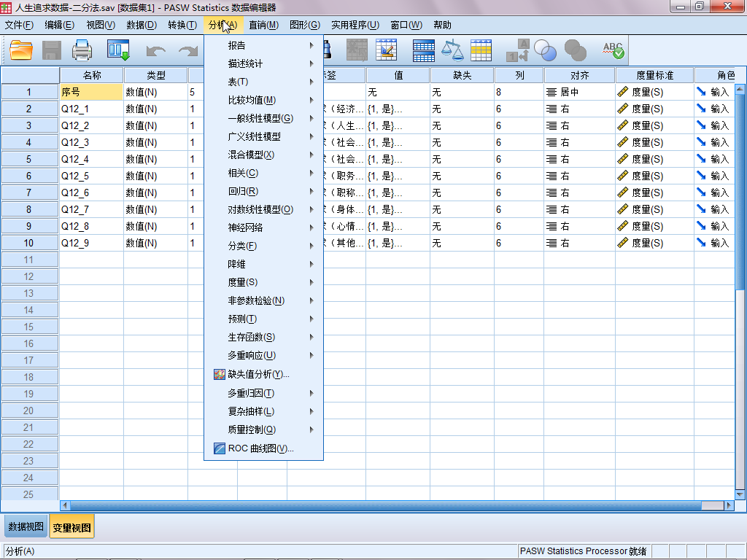Viewport: 747px width, 560px height.
Task: Select 多重响应(U) menu entry
Action: pyautogui.click(x=263, y=355)
